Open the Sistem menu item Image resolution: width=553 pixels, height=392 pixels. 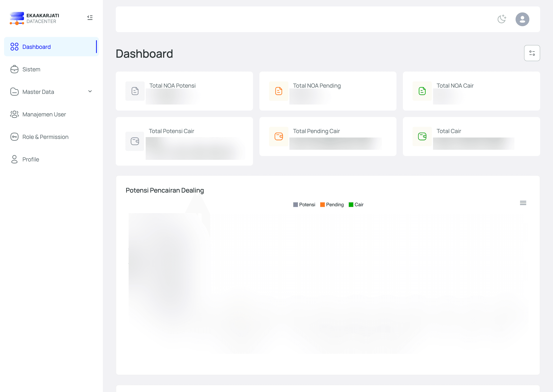pyautogui.click(x=51, y=69)
